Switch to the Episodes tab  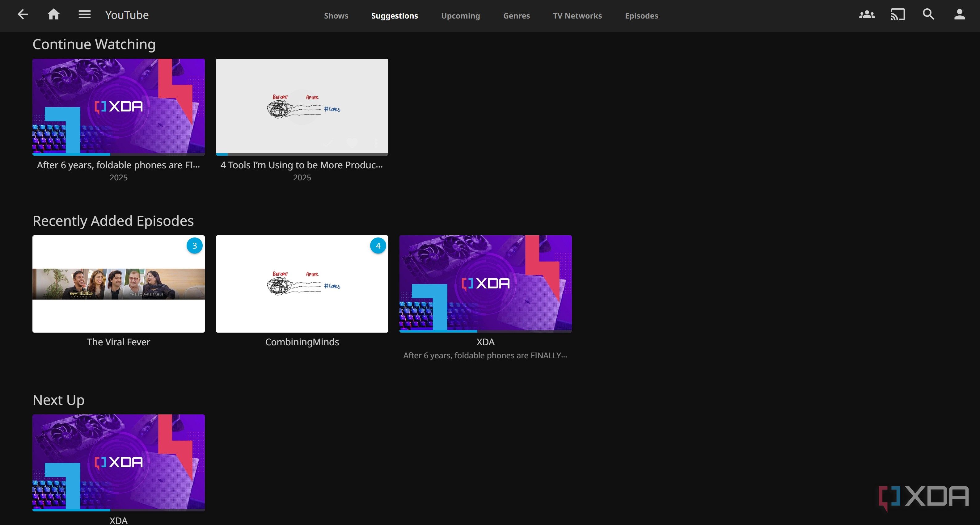tap(641, 15)
